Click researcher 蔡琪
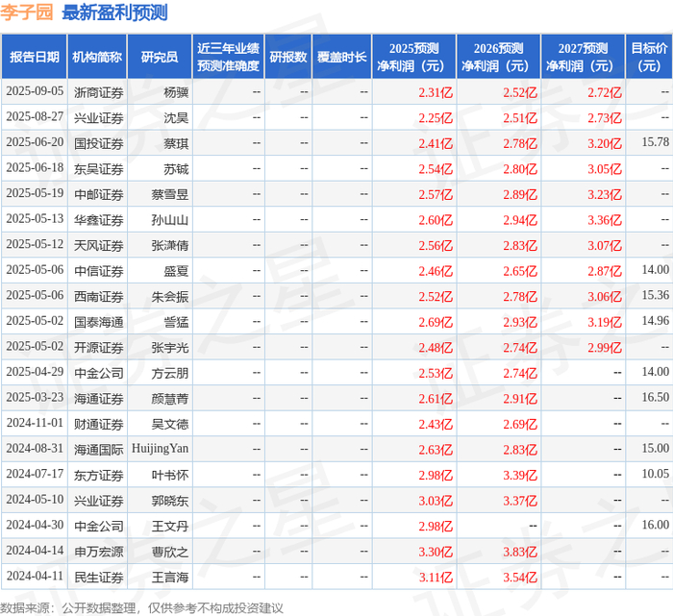Image resolution: width=673 pixels, height=616 pixels. [x=176, y=144]
